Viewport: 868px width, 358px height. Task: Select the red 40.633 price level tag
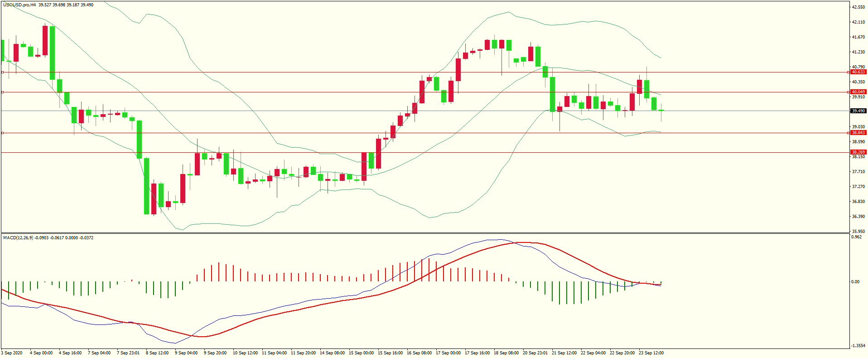858,72
